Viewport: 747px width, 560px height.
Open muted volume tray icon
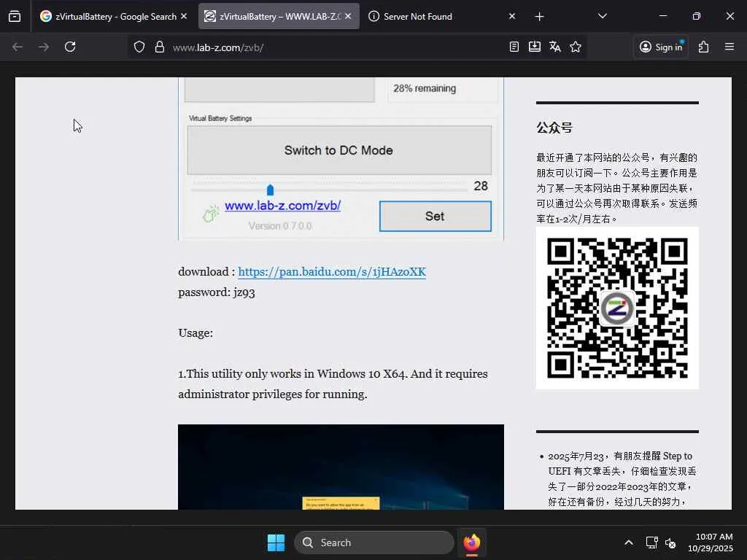670,542
